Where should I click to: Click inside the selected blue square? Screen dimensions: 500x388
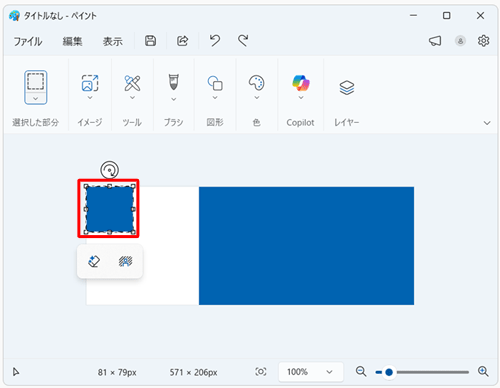(110, 209)
